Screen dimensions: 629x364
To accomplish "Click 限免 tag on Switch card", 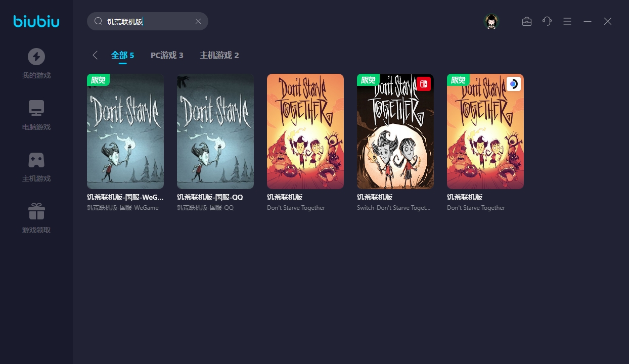I will (x=368, y=80).
